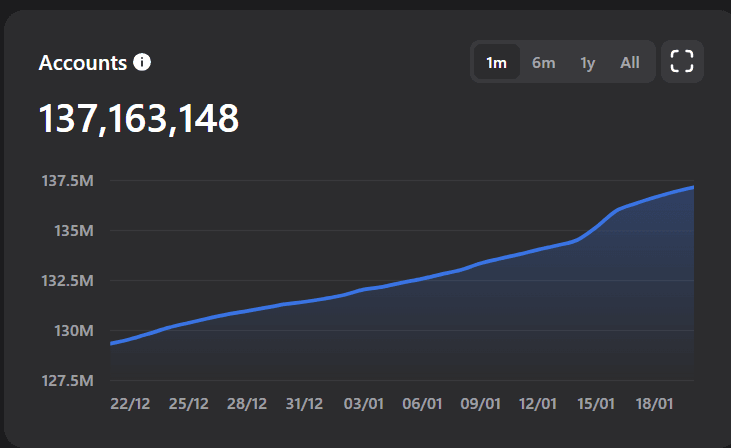Switch to the 6m time range
Image resolution: width=731 pixels, height=448 pixels.
(x=543, y=63)
